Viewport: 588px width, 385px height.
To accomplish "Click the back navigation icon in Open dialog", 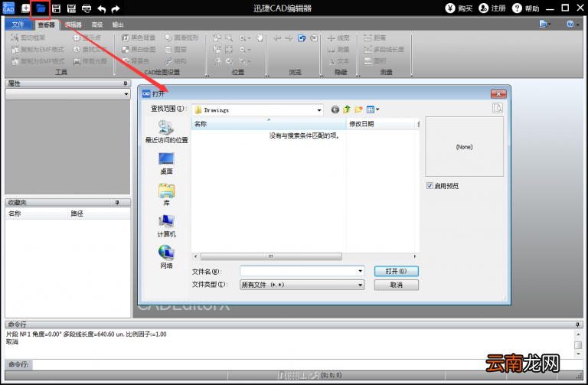I will point(335,109).
